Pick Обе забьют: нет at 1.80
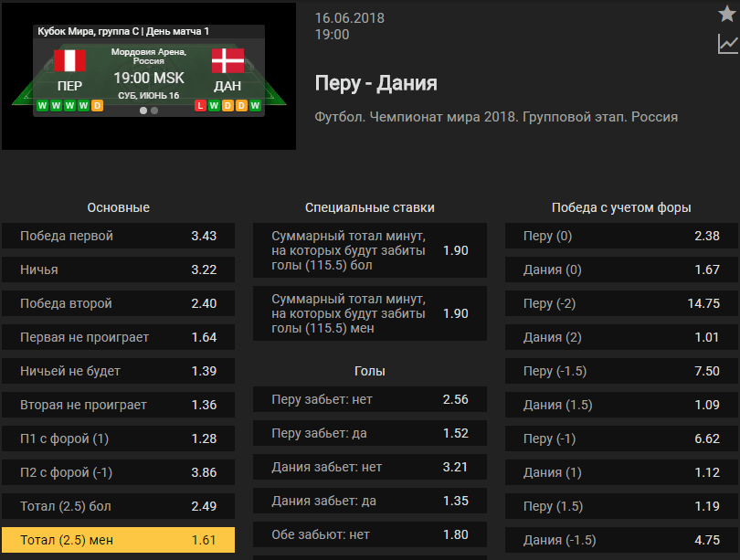The width and height of the screenshot is (740, 560). coord(370,535)
